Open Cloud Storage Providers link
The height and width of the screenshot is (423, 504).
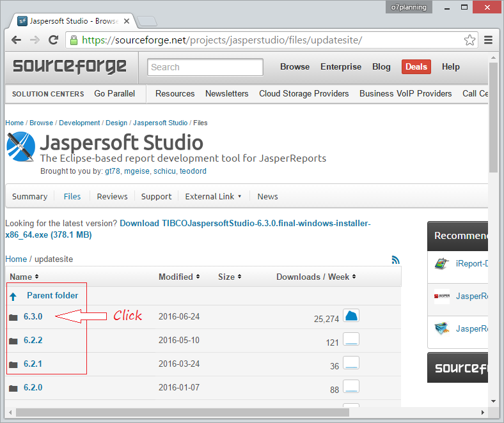[x=304, y=94]
